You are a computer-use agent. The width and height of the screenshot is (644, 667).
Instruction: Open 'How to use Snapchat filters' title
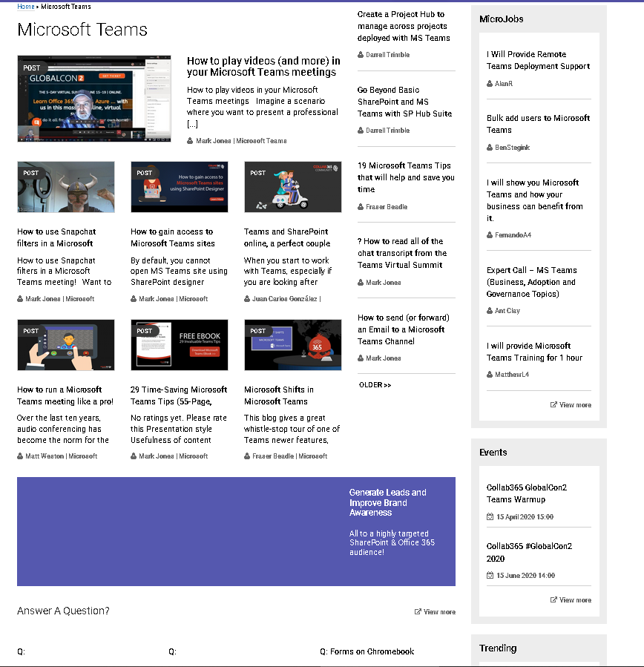[56, 237]
